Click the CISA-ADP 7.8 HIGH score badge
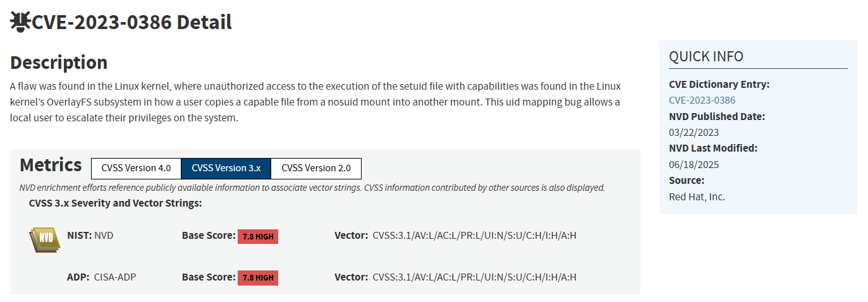Viewport: 868px width, 302px height. pyautogui.click(x=258, y=277)
